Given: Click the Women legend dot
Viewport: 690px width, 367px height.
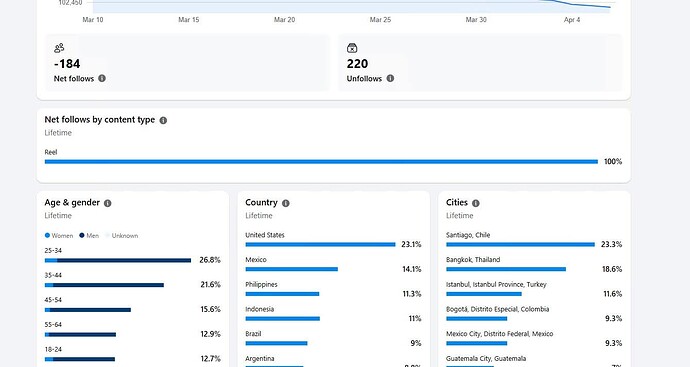Looking at the screenshot, I should [x=47, y=235].
